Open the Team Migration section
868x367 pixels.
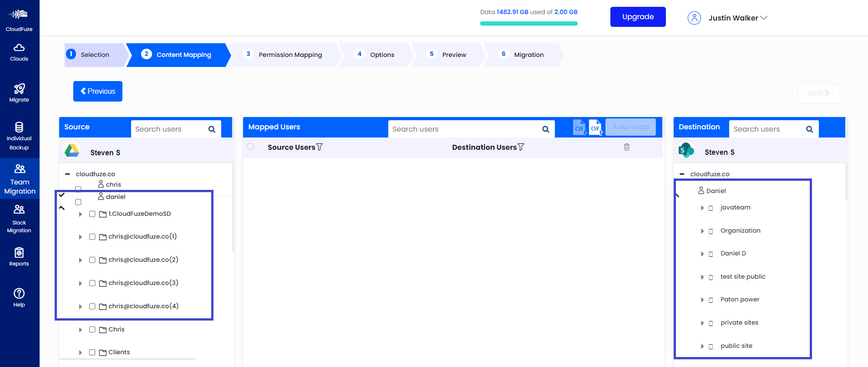(x=20, y=179)
